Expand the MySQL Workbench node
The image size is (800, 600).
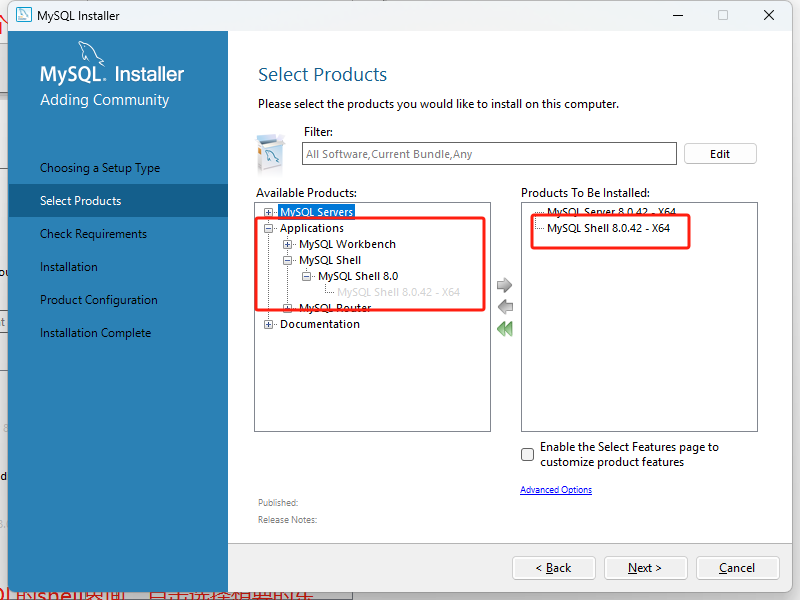click(288, 244)
